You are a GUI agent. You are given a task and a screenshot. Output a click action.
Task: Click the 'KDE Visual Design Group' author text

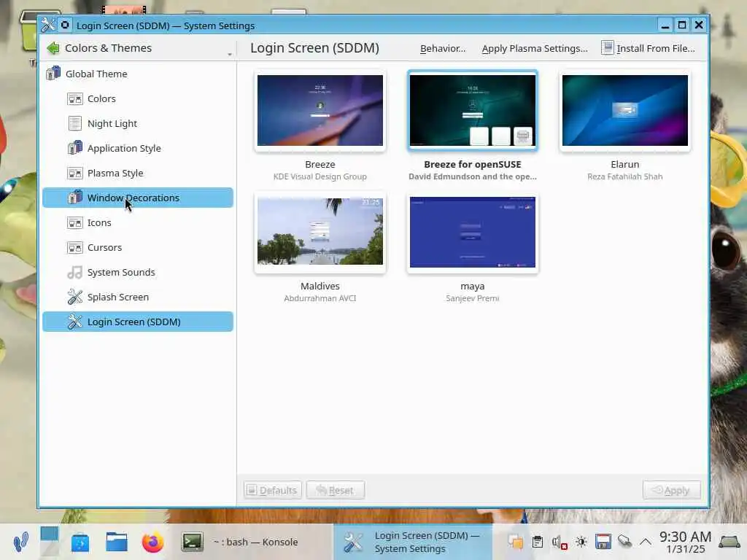(x=320, y=176)
